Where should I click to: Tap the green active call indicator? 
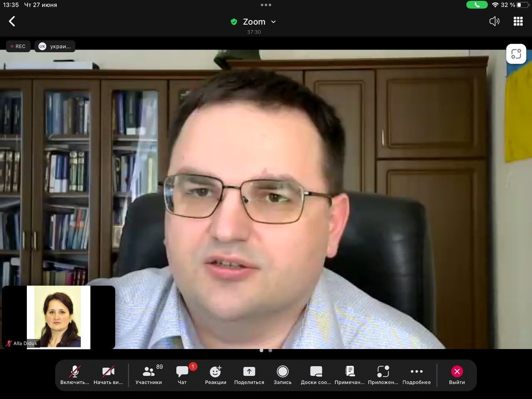pyautogui.click(x=477, y=5)
